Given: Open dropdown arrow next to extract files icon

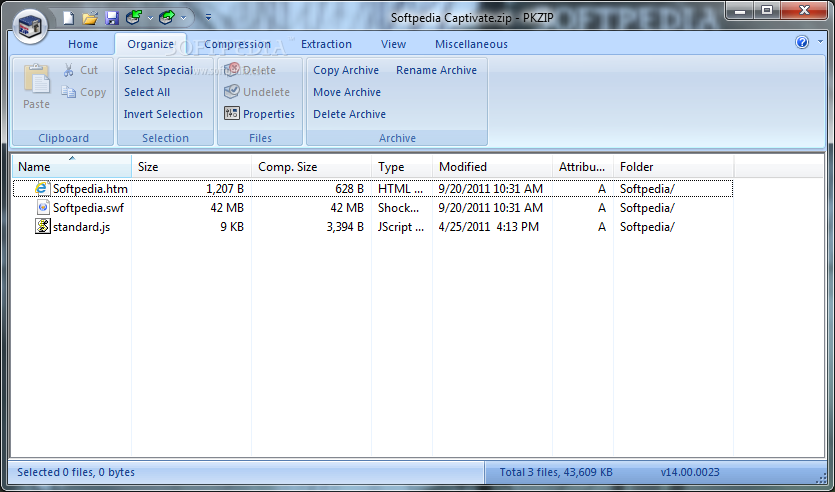Looking at the screenshot, I should tap(183, 18).
